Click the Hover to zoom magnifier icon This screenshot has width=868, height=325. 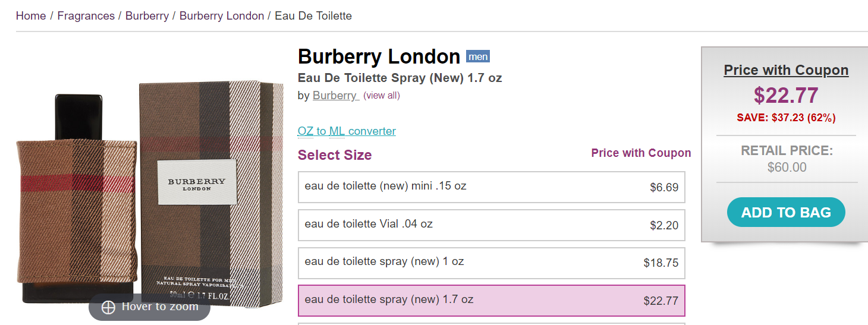(108, 307)
